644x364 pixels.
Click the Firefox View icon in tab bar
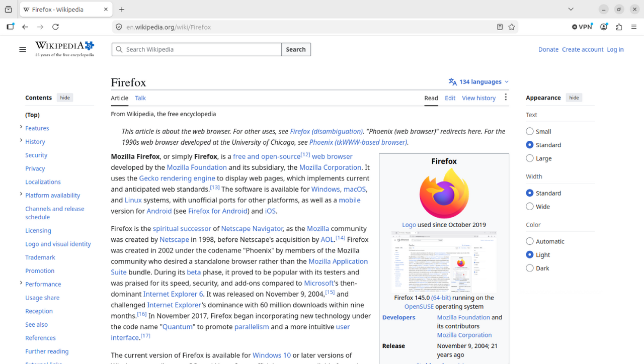pos(9,10)
